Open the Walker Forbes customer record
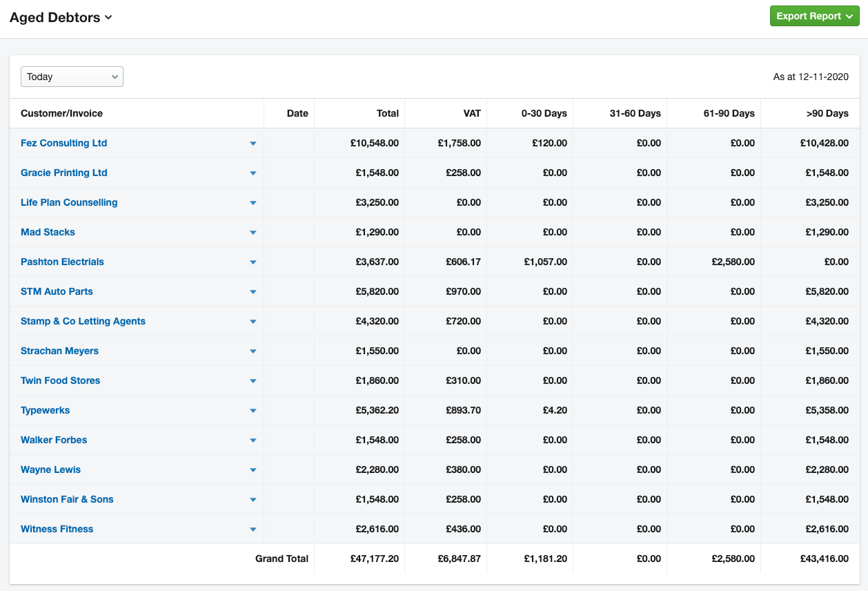This screenshot has height=591, width=868. (x=54, y=440)
